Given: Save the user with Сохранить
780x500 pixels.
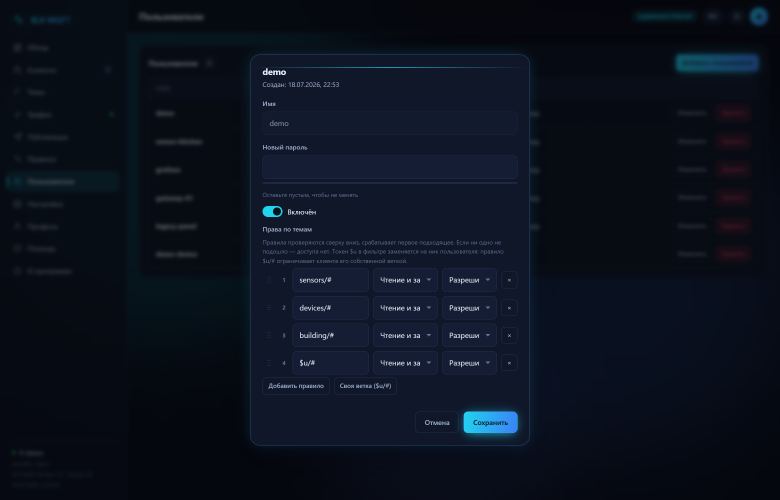Looking at the screenshot, I should click(490, 422).
